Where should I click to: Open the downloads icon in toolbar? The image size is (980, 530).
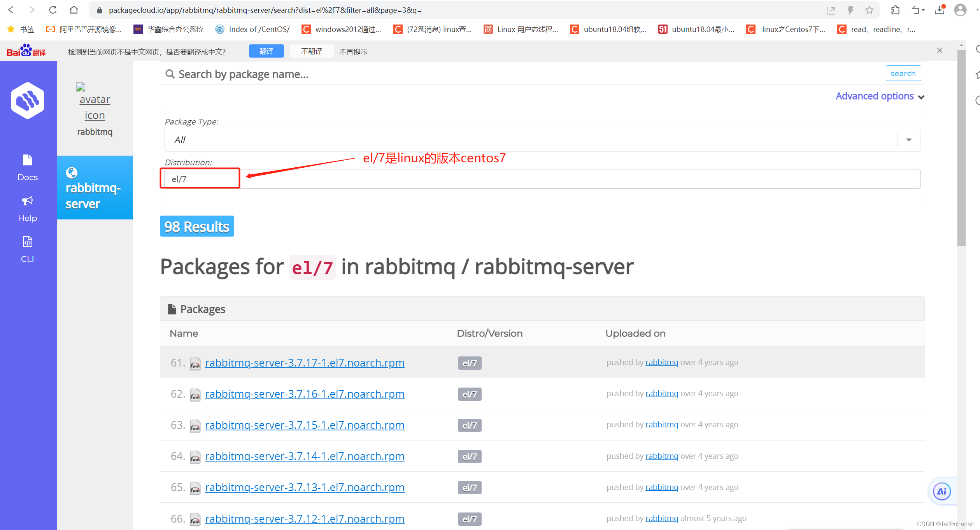pyautogui.click(x=940, y=10)
